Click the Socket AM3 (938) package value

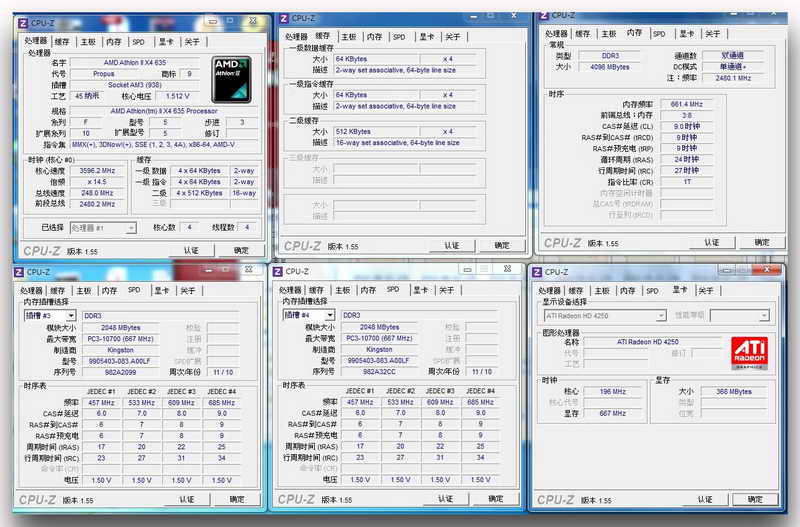tap(135, 85)
